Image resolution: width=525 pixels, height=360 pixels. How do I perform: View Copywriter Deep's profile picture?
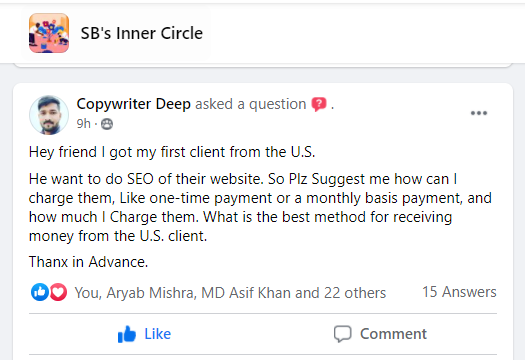tap(49, 115)
